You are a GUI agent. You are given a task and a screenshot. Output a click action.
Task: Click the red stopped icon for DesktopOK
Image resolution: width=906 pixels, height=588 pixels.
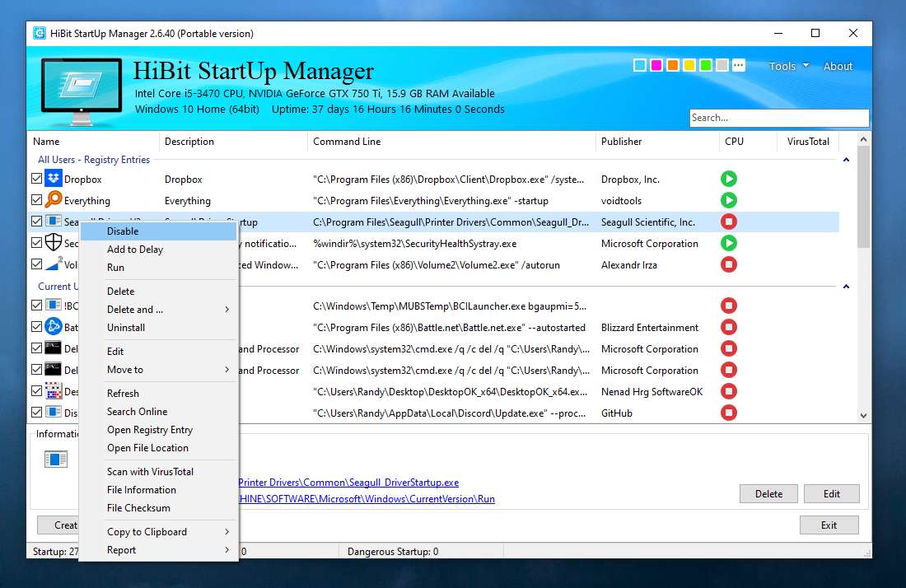(729, 392)
